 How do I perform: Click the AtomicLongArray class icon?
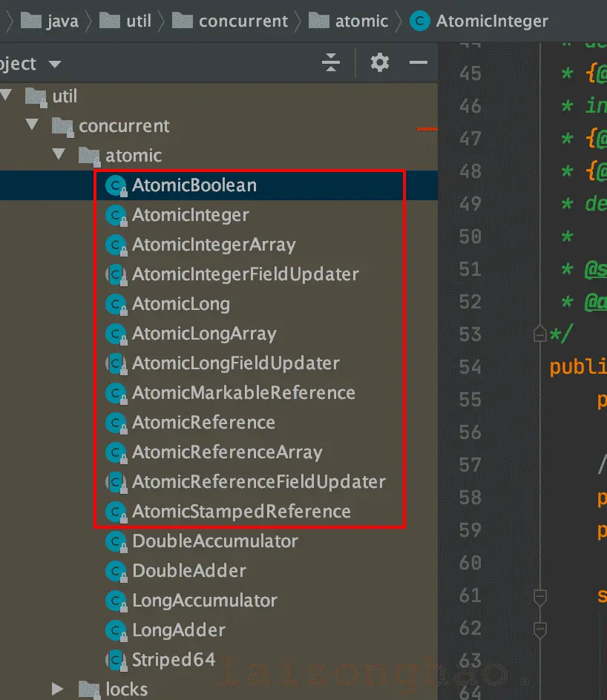116,334
